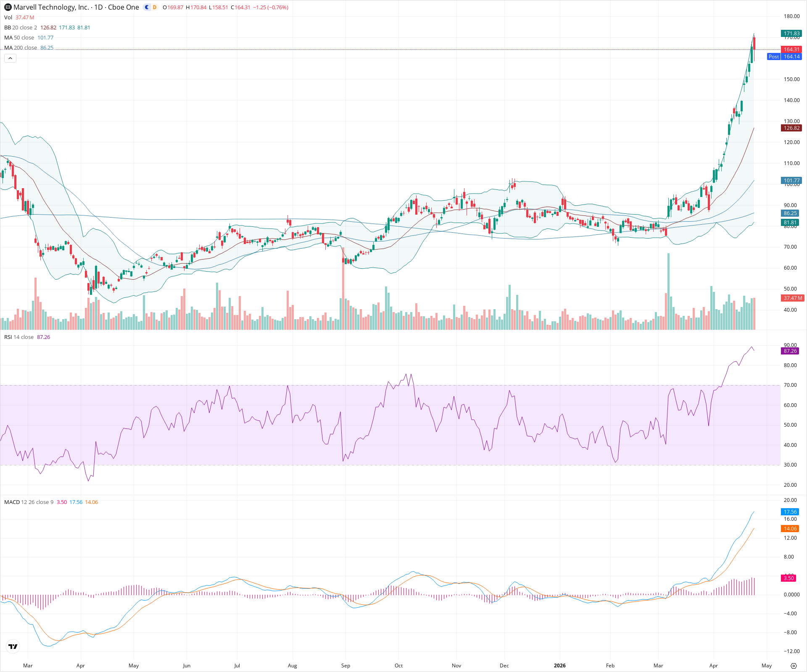Click the "2026" label on the time axis
807x672 pixels.
point(559,666)
